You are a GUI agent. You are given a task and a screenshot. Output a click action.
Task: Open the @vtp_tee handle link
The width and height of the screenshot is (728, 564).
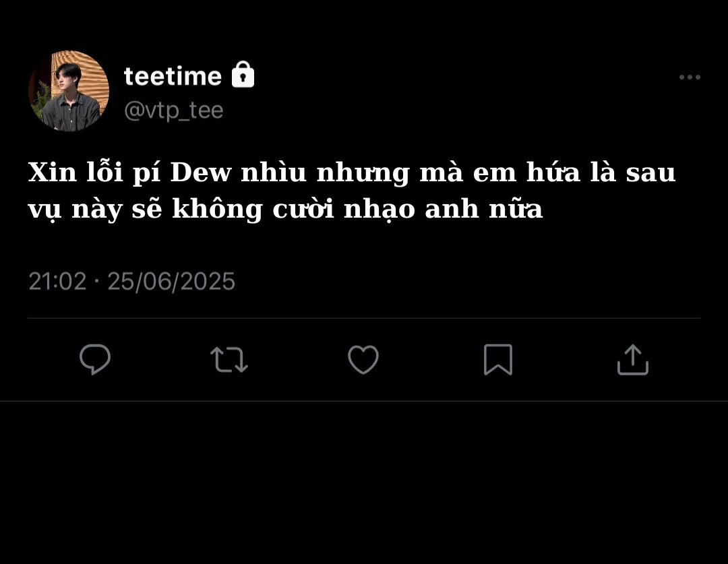tap(174, 111)
